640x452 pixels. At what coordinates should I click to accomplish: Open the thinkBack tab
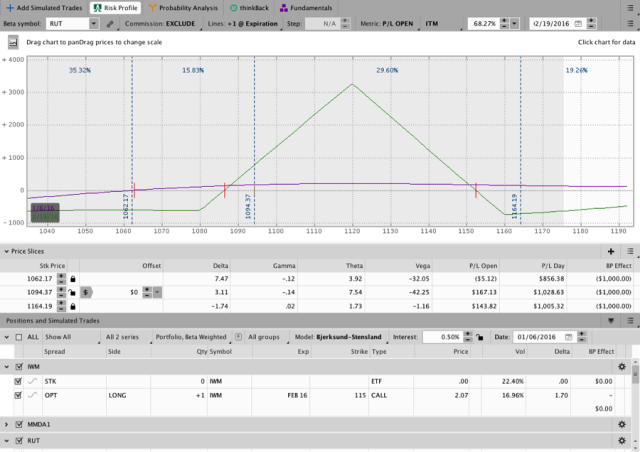249,8
